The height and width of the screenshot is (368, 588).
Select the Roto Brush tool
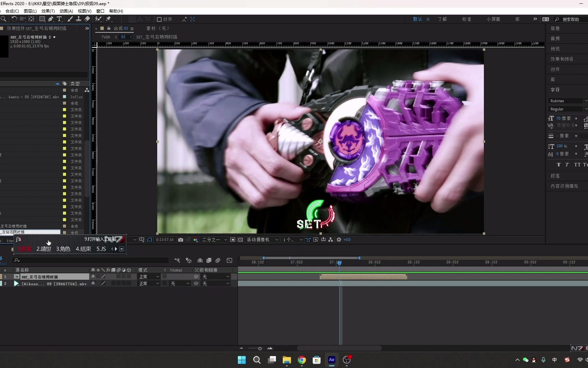[x=98, y=19]
